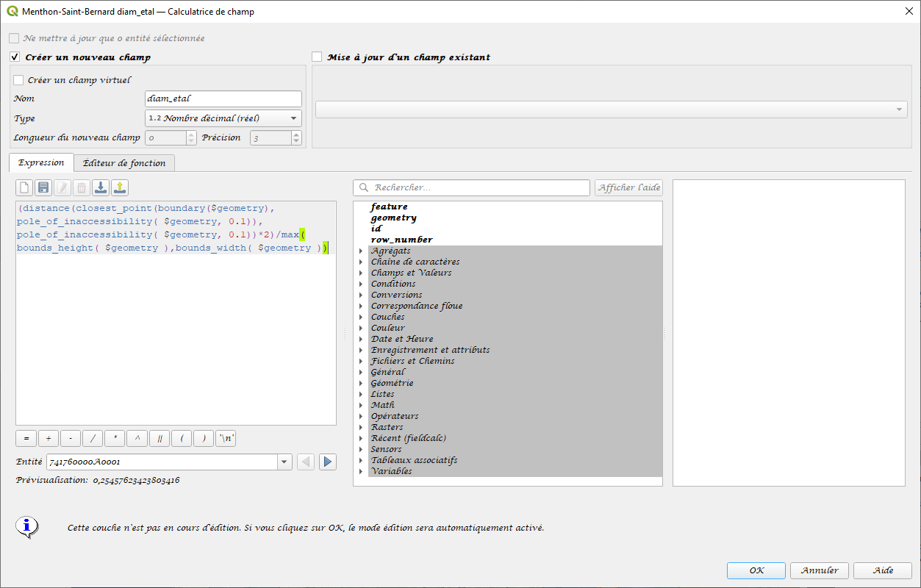Click the 'Afficher l'aide' button
The height and width of the screenshot is (588, 921).
click(x=628, y=187)
